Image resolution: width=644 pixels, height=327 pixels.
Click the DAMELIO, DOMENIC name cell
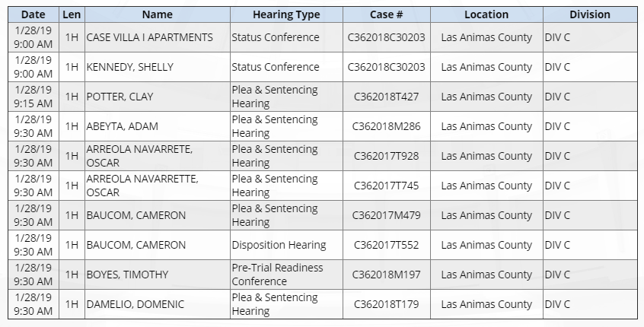coord(158,304)
